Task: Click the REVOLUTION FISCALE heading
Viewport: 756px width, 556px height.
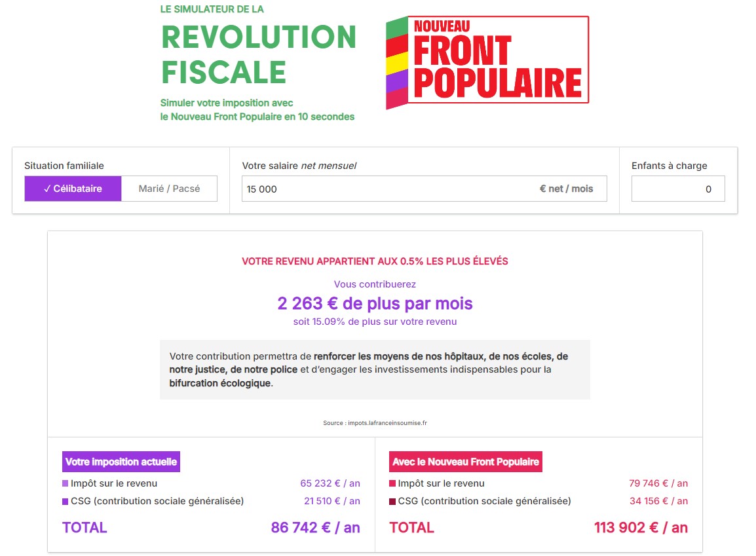Action: pyautogui.click(x=259, y=55)
